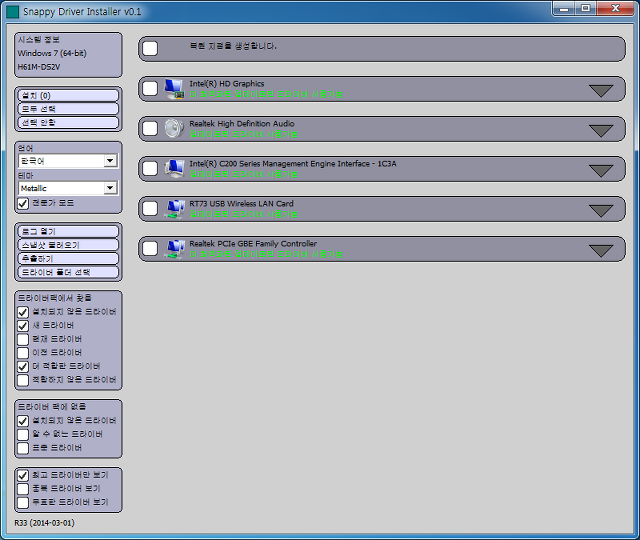Check the Realtek PCIe GBE Family Controller driver
Screen dimensions: 640x540
[150, 248]
